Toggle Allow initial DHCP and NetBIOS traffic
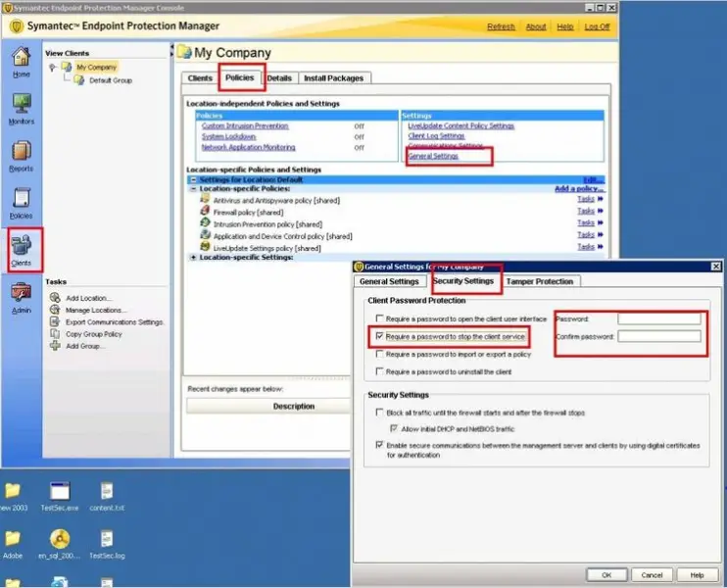727x588 pixels. [x=394, y=428]
